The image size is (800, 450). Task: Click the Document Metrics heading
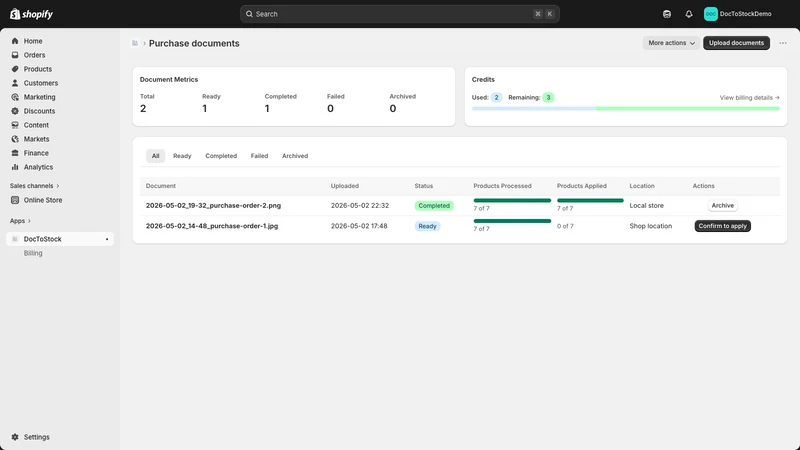pos(169,79)
